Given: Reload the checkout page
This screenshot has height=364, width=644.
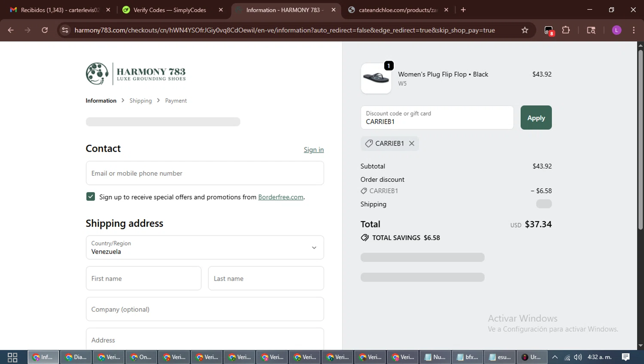Looking at the screenshot, I should (x=45, y=30).
